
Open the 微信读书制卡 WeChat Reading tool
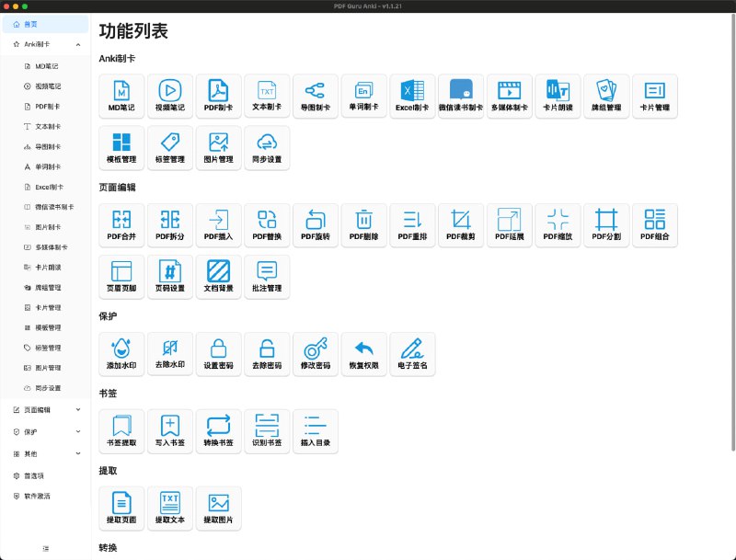[461, 96]
